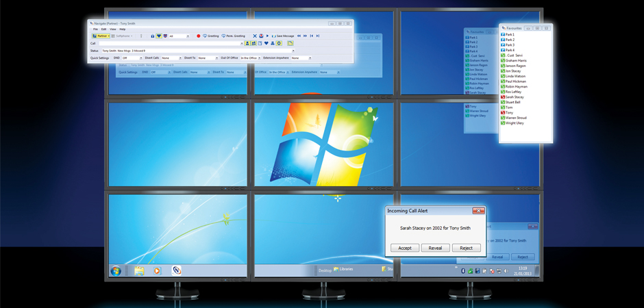Select Wright Ulery in front Favourites list

[512, 123]
